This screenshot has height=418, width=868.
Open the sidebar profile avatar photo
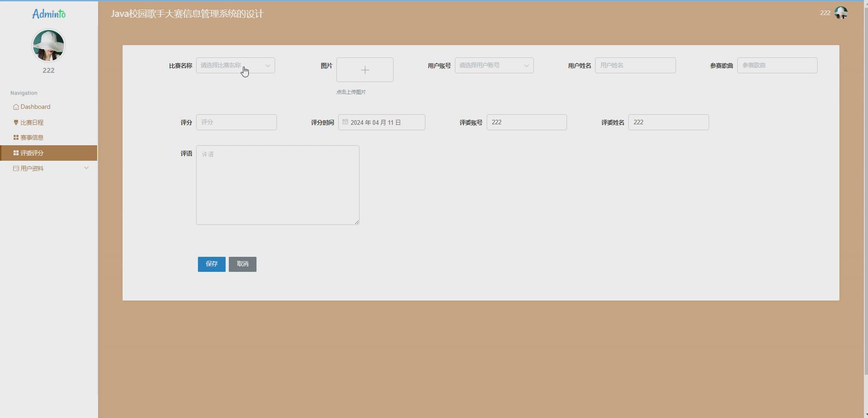49,45
